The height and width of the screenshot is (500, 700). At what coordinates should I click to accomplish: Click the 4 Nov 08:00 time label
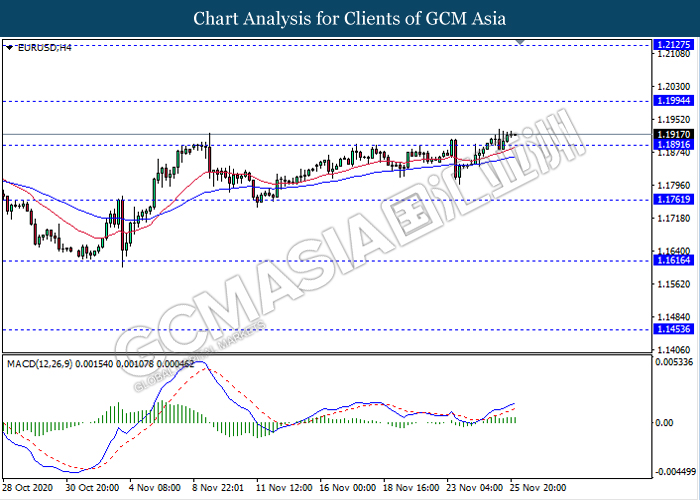pyautogui.click(x=155, y=488)
